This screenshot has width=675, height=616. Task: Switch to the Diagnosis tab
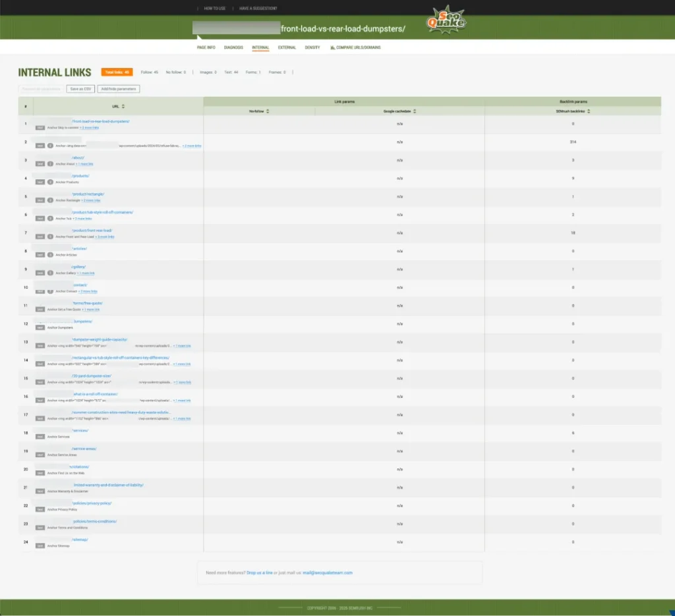click(x=233, y=47)
